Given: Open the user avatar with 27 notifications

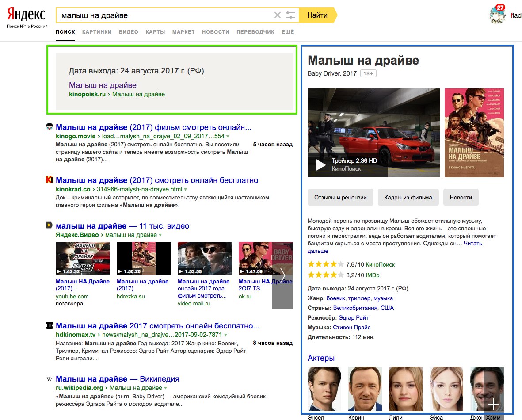Looking at the screenshot, I should [498, 15].
